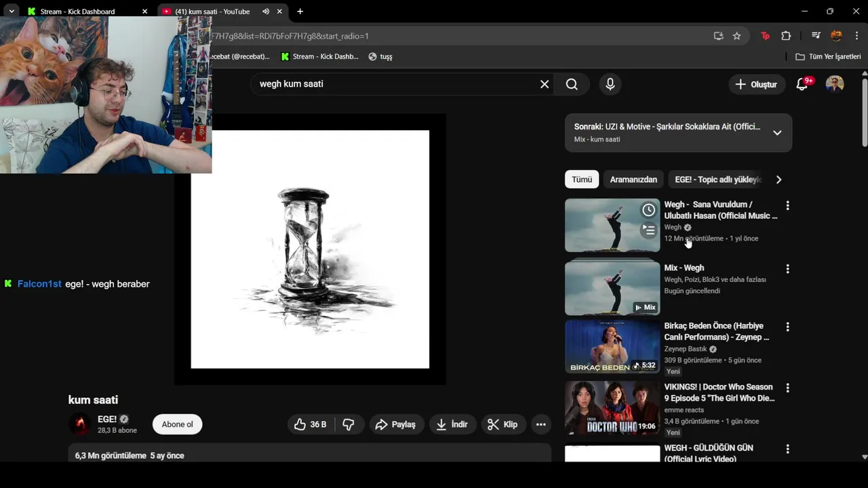
Task: Click the Paylaş share button
Action: [x=397, y=424]
